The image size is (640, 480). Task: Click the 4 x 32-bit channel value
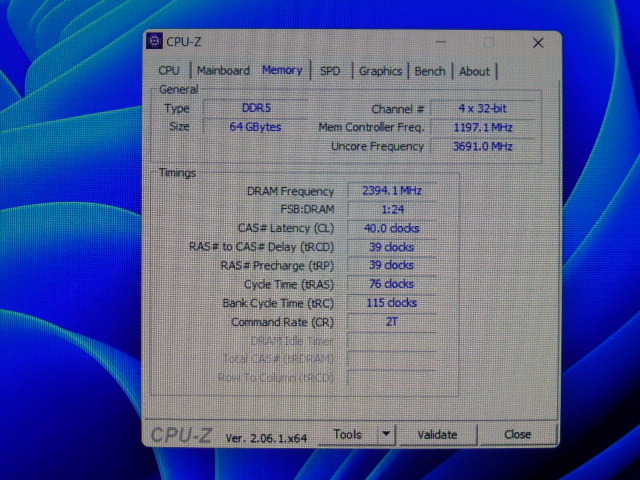tap(482, 109)
